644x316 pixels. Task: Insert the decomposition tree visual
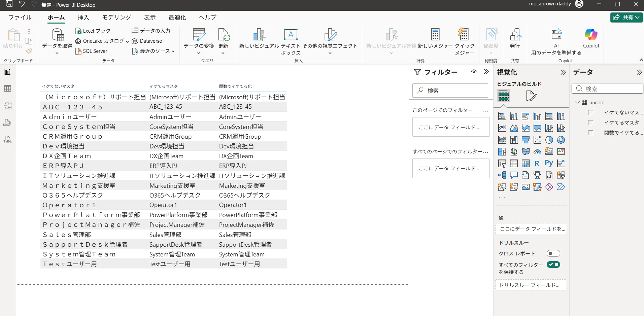tap(502, 175)
